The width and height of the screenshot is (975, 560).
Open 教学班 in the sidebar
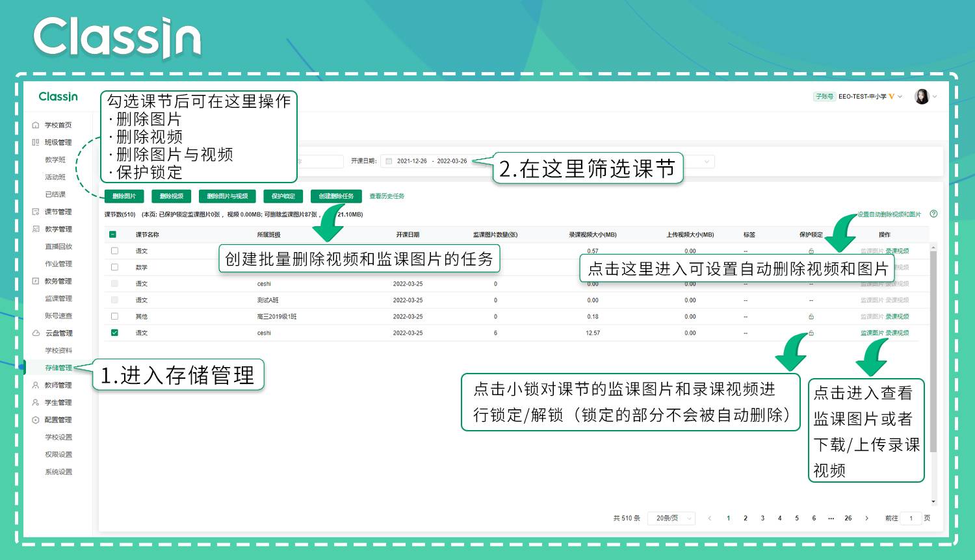pos(55,160)
